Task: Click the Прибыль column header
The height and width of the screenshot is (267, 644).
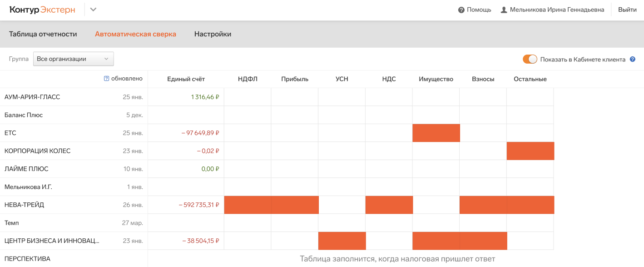Action: (x=295, y=79)
